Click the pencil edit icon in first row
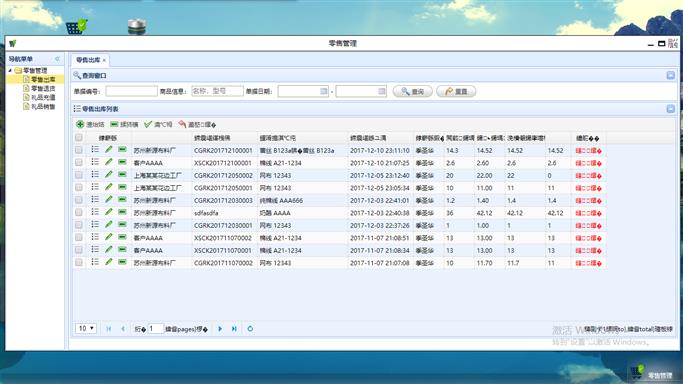 click(108, 150)
